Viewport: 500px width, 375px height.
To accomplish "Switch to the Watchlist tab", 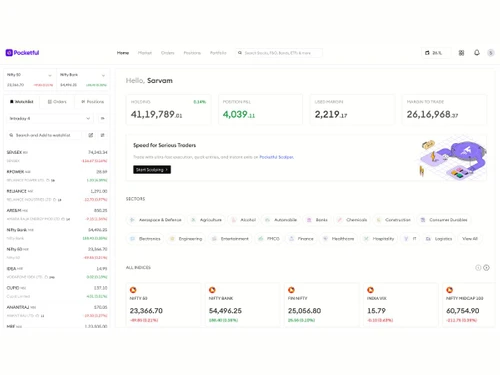I will pyautogui.click(x=22, y=101).
